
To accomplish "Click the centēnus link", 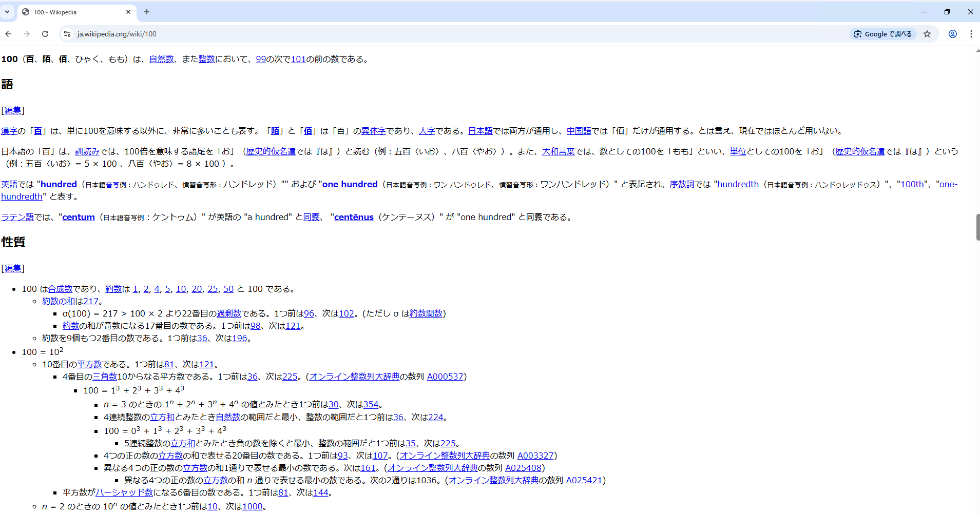I will [x=354, y=217].
